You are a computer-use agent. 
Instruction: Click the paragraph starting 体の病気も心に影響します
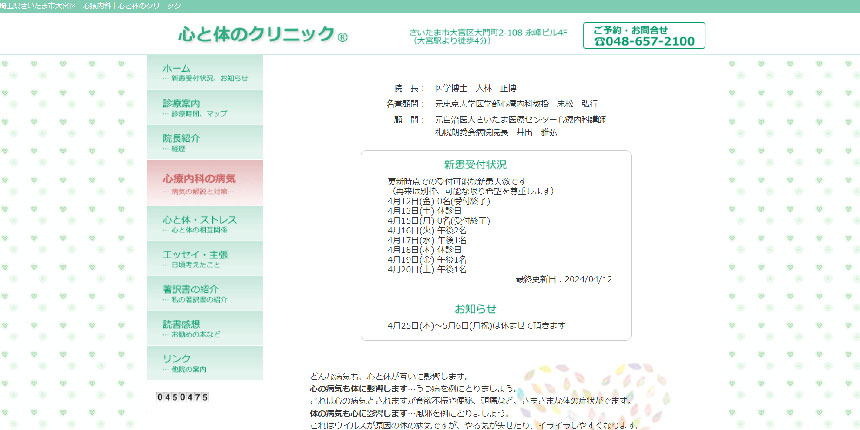pyautogui.click(x=410, y=413)
